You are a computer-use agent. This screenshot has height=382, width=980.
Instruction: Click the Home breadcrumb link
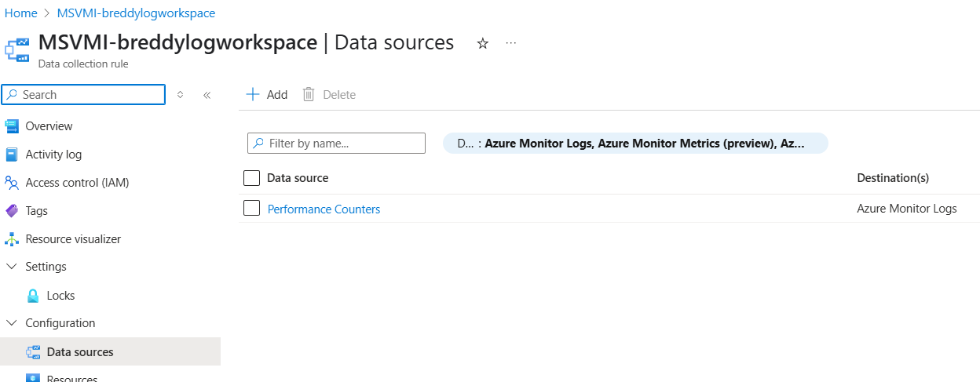click(21, 13)
